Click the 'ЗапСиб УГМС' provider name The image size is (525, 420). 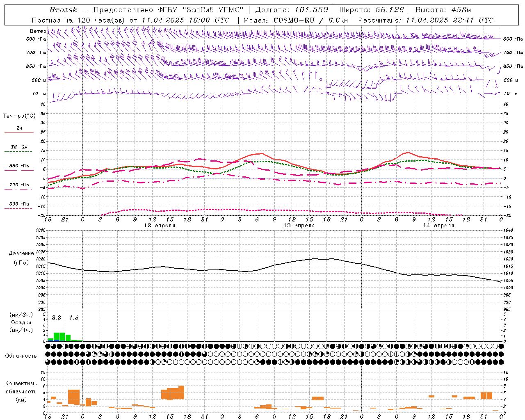(x=213, y=10)
